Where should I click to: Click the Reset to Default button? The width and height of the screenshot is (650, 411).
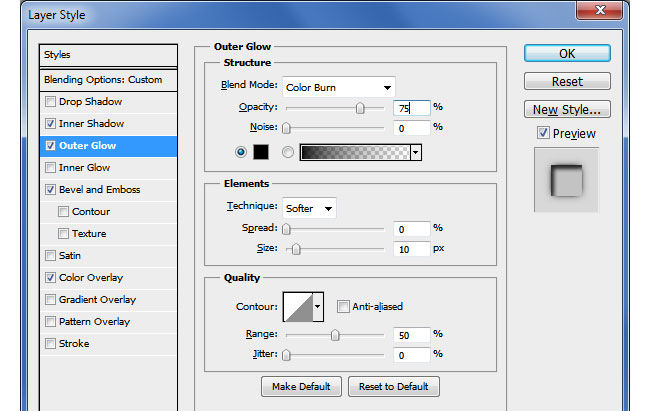click(394, 387)
